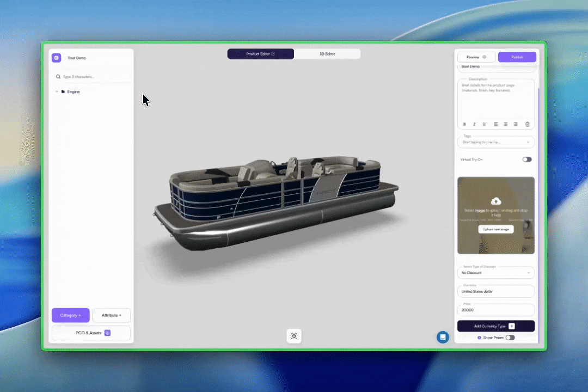Click the upload cloud icon
Screen dimensions: 588x392
495,201
